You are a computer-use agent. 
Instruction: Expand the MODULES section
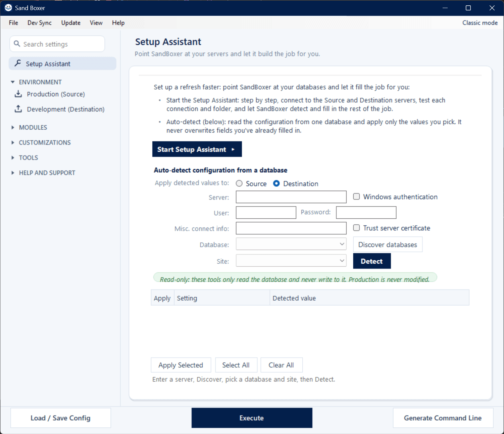(x=13, y=127)
